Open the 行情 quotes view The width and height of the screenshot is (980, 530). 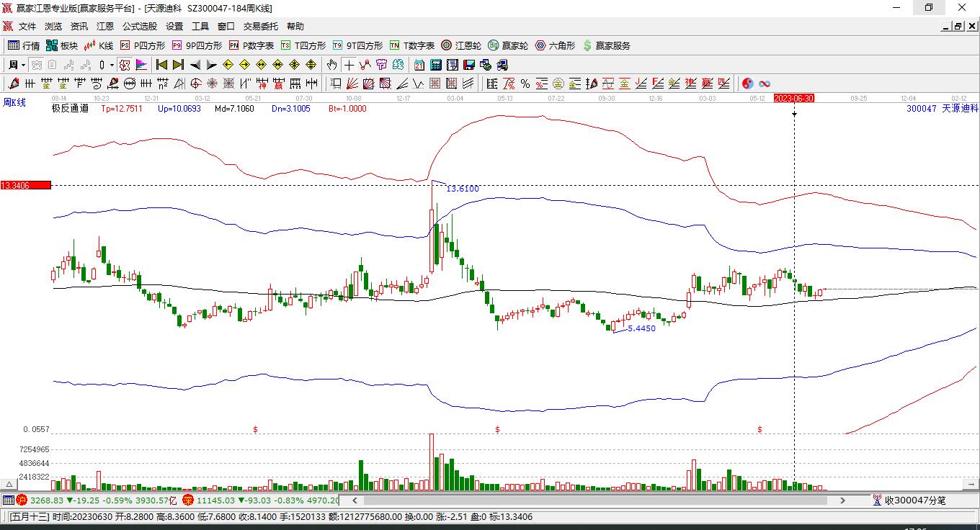[24, 45]
